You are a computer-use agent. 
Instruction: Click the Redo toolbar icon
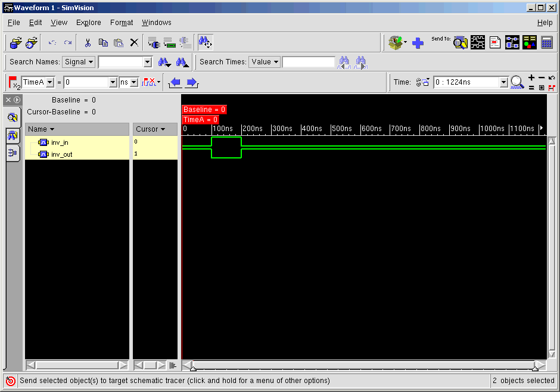68,43
